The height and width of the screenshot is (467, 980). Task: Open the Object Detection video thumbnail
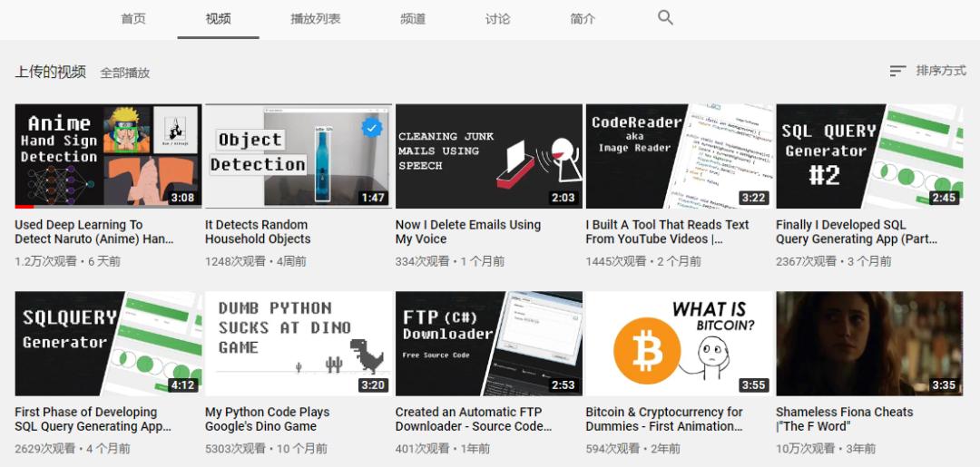pos(299,156)
